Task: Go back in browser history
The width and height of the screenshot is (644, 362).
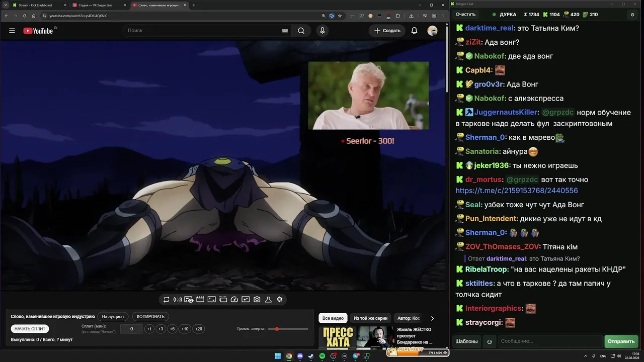Action: click(7, 16)
